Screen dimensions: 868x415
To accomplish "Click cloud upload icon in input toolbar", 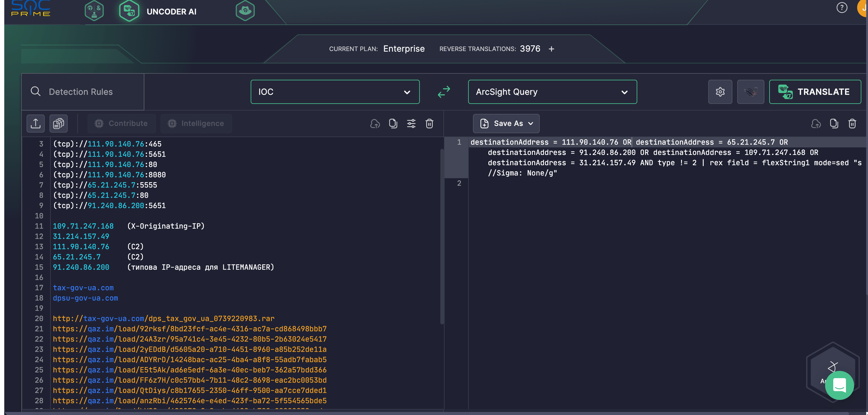I will tap(375, 124).
